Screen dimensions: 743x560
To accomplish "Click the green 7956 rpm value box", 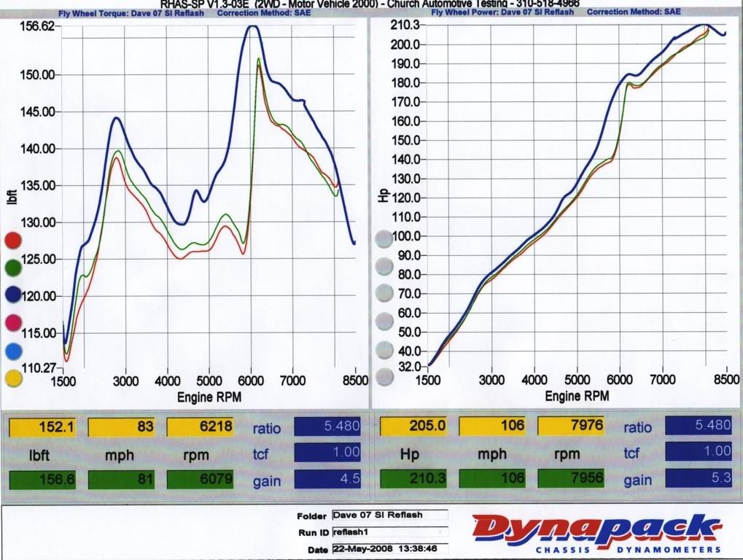I will (x=571, y=480).
